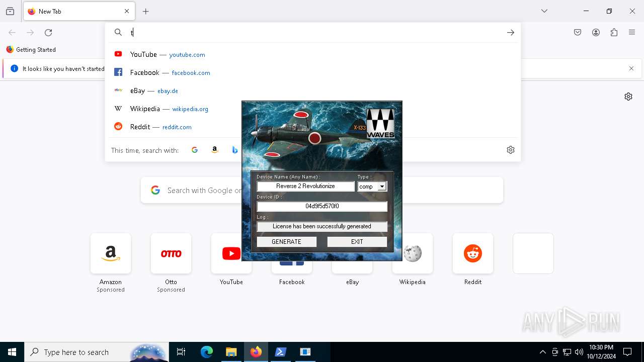This screenshot has width=644, height=362.
Task: Open search settings gear in address dropdown
Action: pyautogui.click(x=511, y=150)
